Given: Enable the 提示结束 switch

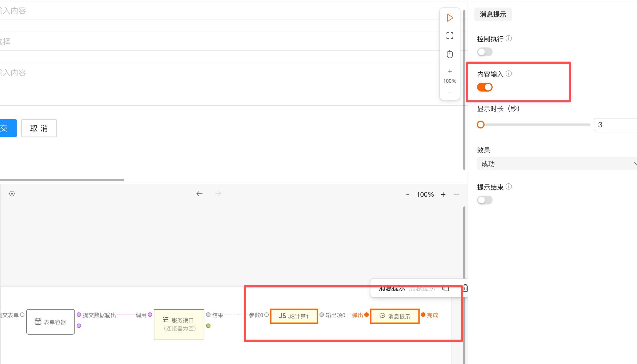Looking at the screenshot, I should 485,200.
